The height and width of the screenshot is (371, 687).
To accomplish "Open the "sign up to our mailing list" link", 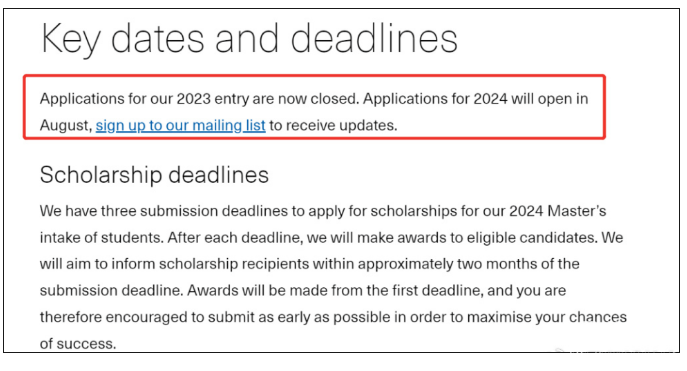I will 181,126.
